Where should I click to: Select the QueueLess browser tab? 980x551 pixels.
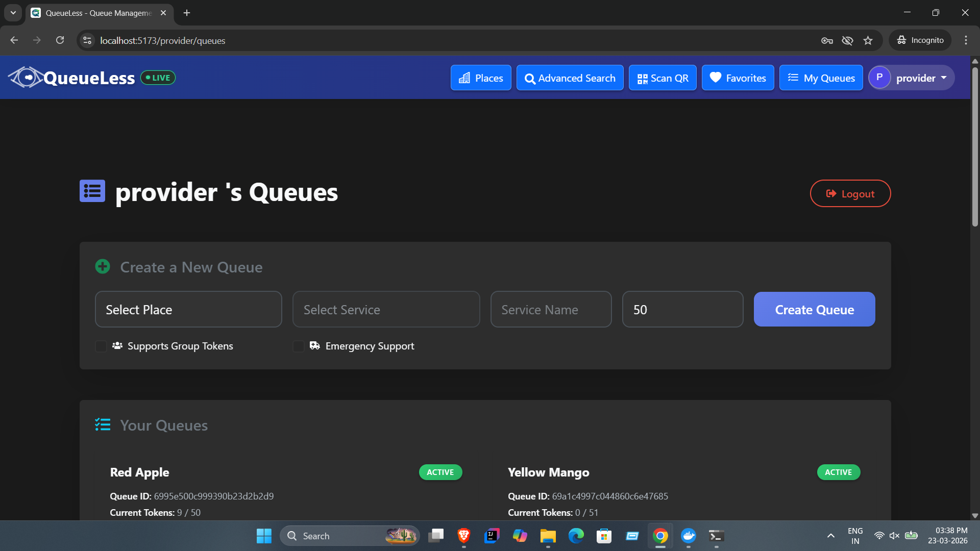pos(99,13)
